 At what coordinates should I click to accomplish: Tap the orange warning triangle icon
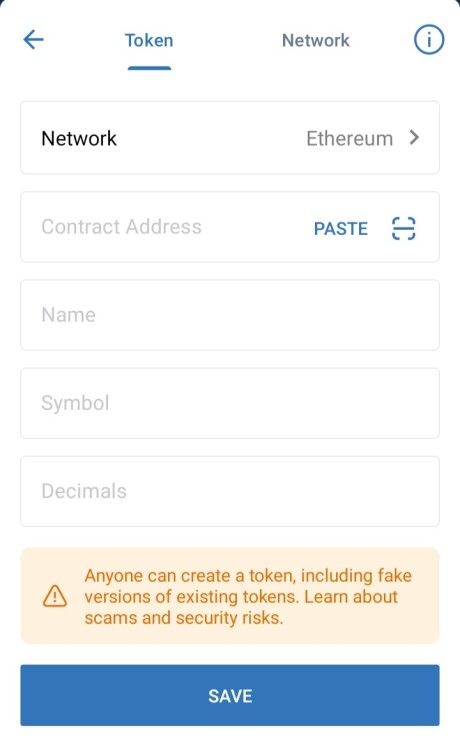click(55, 596)
